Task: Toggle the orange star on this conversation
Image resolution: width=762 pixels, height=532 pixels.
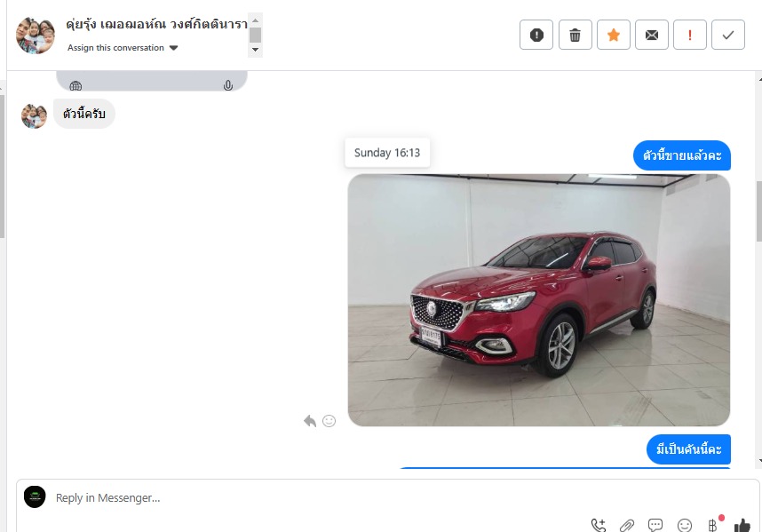Action: tap(614, 35)
